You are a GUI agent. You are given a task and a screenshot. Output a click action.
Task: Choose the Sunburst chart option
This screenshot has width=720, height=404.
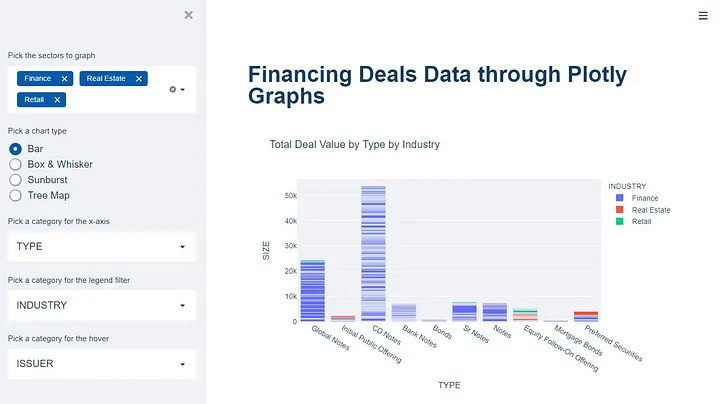click(x=16, y=180)
